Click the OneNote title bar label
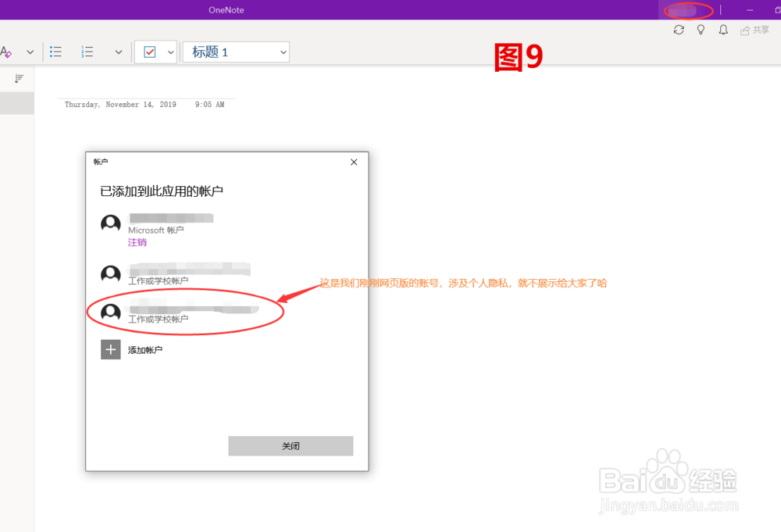781x532 pixels. [x=226, y=9]
